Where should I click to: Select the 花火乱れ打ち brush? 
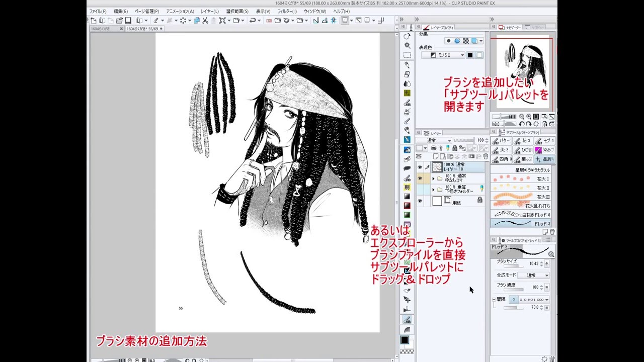(x=521, y=206)
